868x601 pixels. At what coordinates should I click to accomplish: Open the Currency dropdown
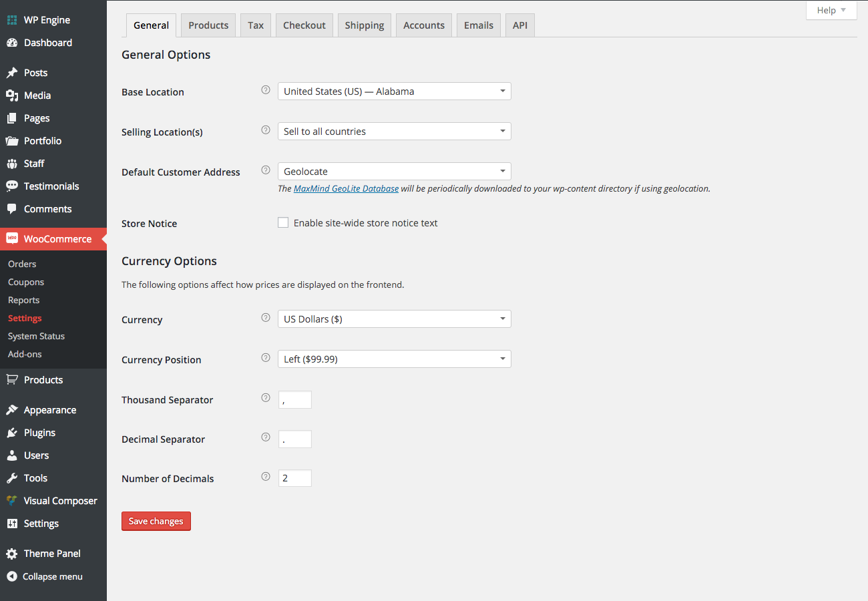point(395,319)
